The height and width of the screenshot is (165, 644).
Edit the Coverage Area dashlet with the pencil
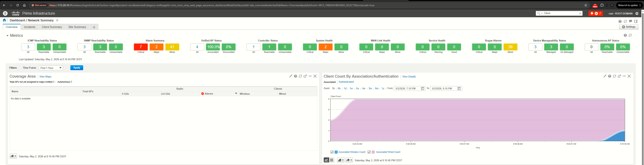[291, 76]
